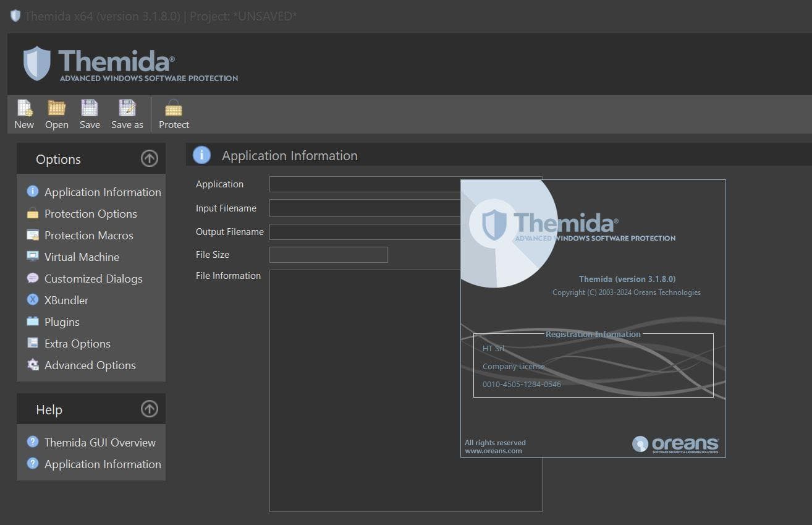Open Virtual Machine settings via its monitor icon
This screenshot has width=812, height=525.
(x=33, y=257)
